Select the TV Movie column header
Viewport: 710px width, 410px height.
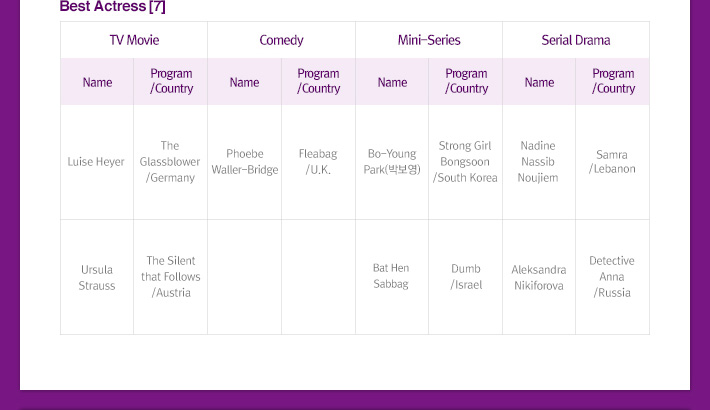point(134,41)
